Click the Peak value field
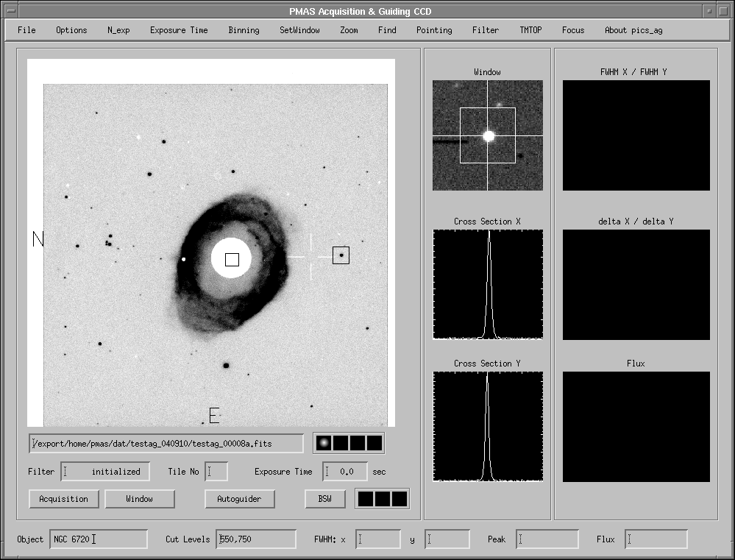 [547, 539]
